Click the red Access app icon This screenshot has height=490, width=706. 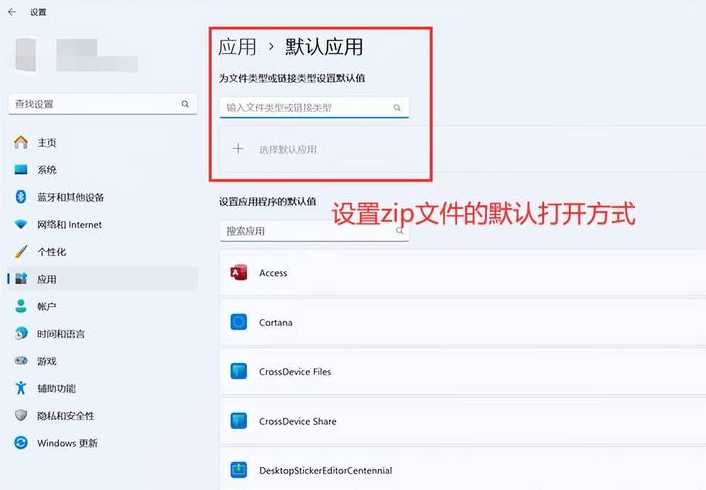pos(239,273)
